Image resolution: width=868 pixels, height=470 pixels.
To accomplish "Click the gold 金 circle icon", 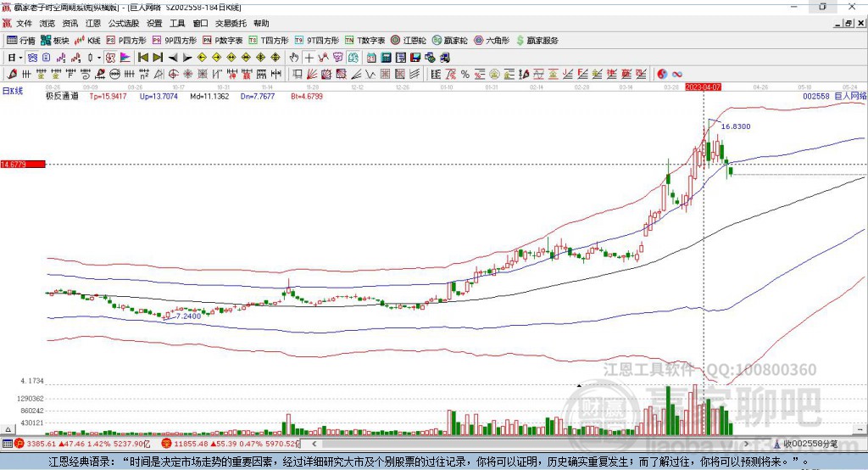I will point(494,74).
